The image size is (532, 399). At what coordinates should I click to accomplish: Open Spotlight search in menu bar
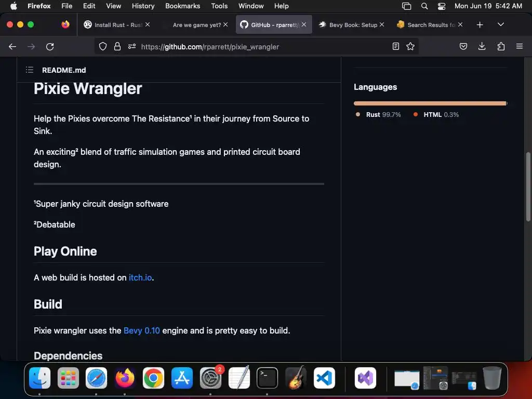[x=424, y=6]
